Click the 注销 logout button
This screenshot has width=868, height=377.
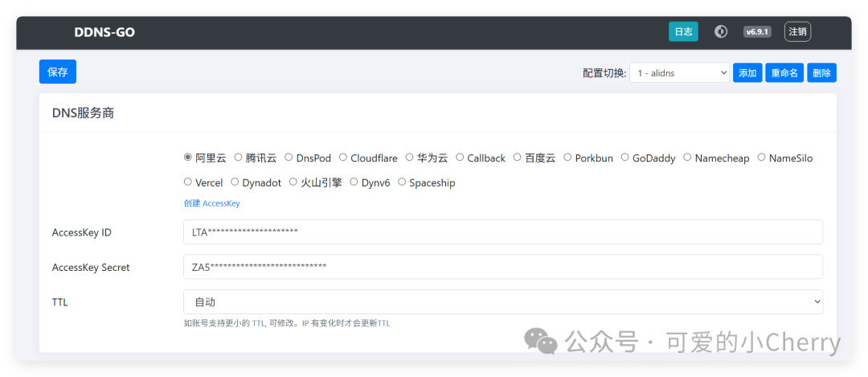(798, 31)
